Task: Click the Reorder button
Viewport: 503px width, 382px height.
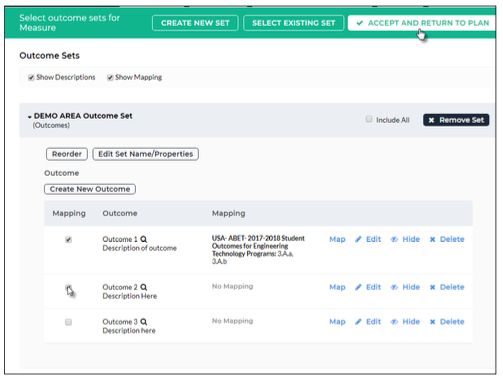Action: point(67,154)
